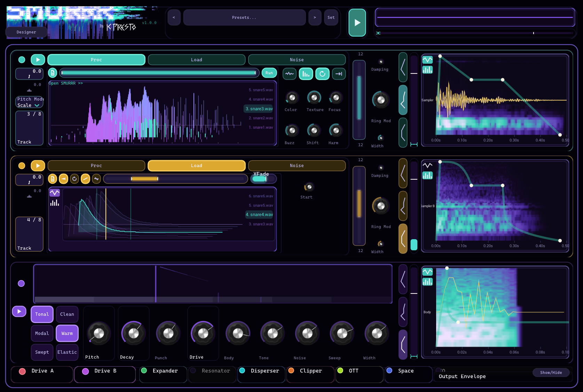Toggle Sampler A power circle
Viewport: 583px width, 392px height.
pyautogui.click(x=22, y=60)
